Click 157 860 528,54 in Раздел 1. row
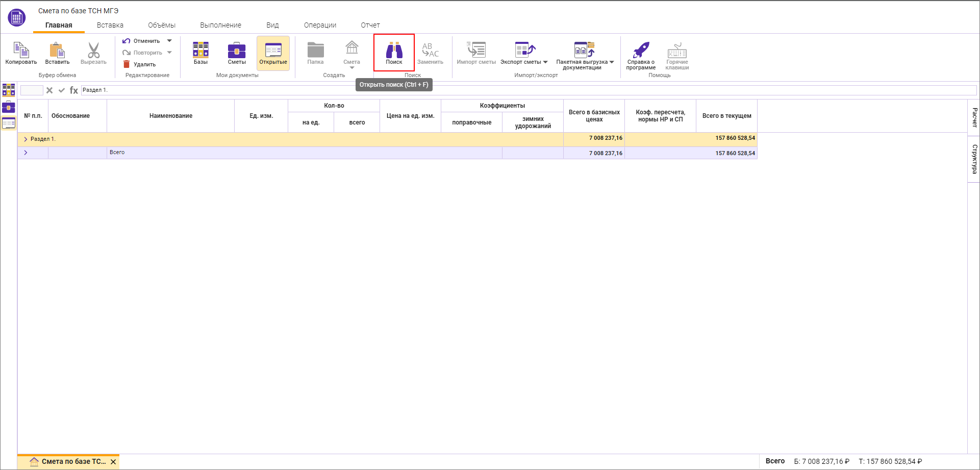This screenshot has width=980, height=470. (735, 138)
